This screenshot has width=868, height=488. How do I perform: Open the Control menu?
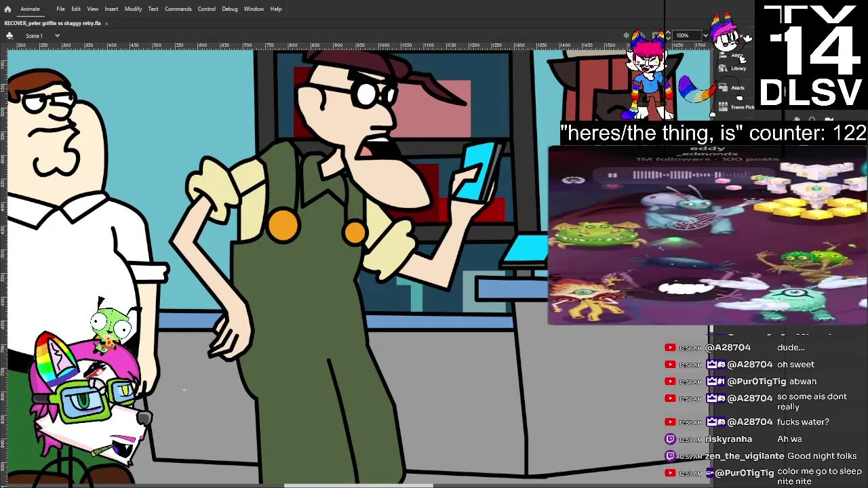tap(207, 9)
